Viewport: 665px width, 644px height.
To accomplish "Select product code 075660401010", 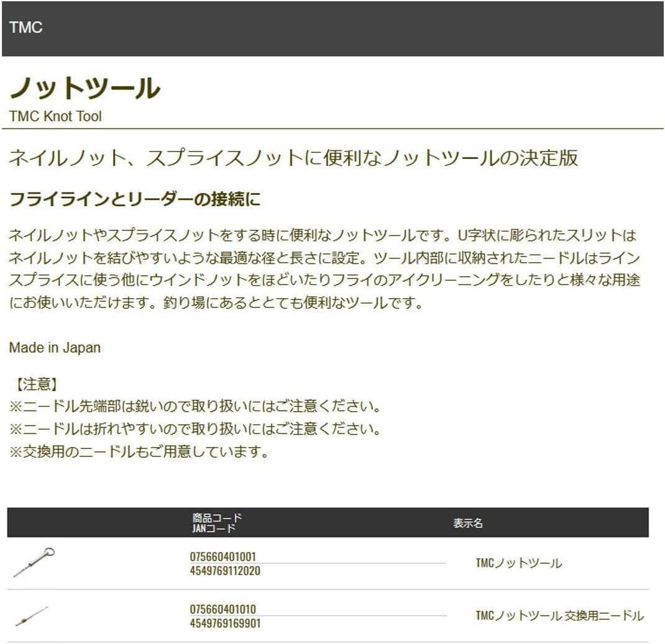I will click(x=223, y=609).
